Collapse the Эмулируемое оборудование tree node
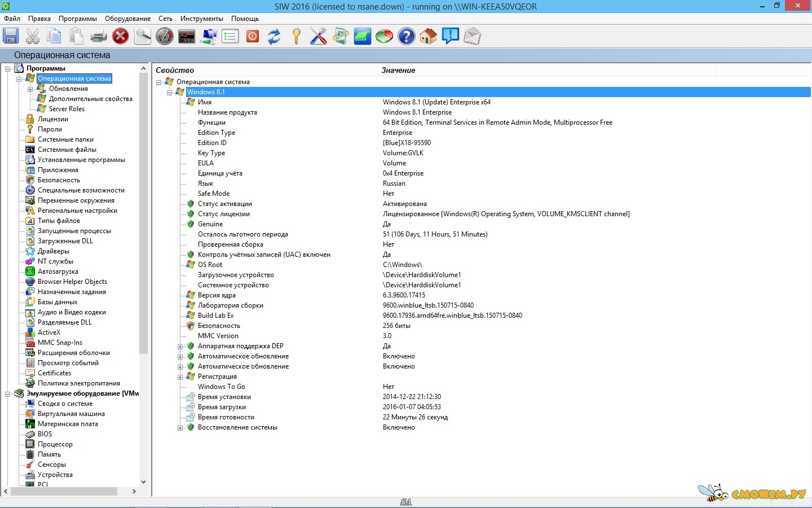Viewport: 812px width, 508px height. [8, 394]
